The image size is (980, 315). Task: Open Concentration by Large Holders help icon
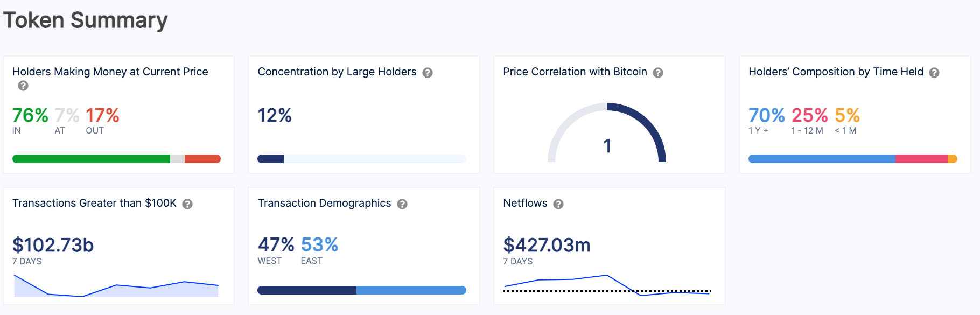point(428,73)
